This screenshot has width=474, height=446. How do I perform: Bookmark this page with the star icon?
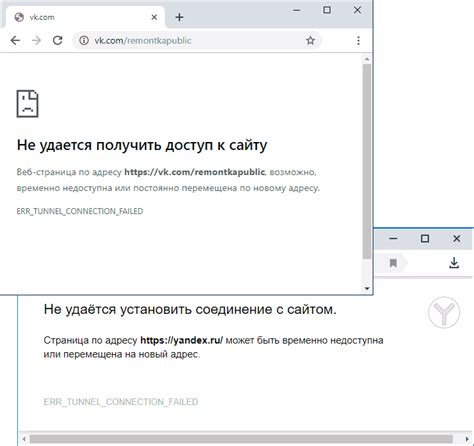click(310, 41)
